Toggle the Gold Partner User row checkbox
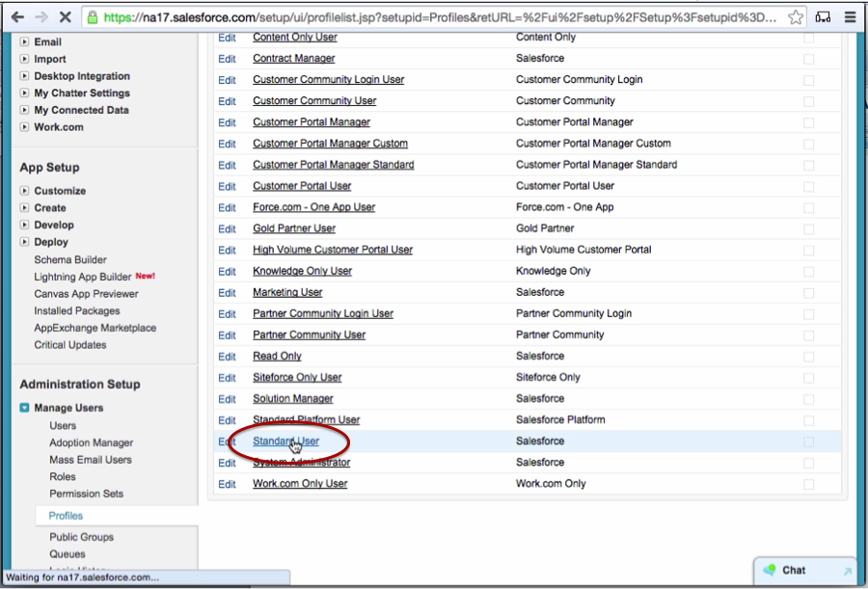This screenshot has height=589, width=868. tap(809, 229)
